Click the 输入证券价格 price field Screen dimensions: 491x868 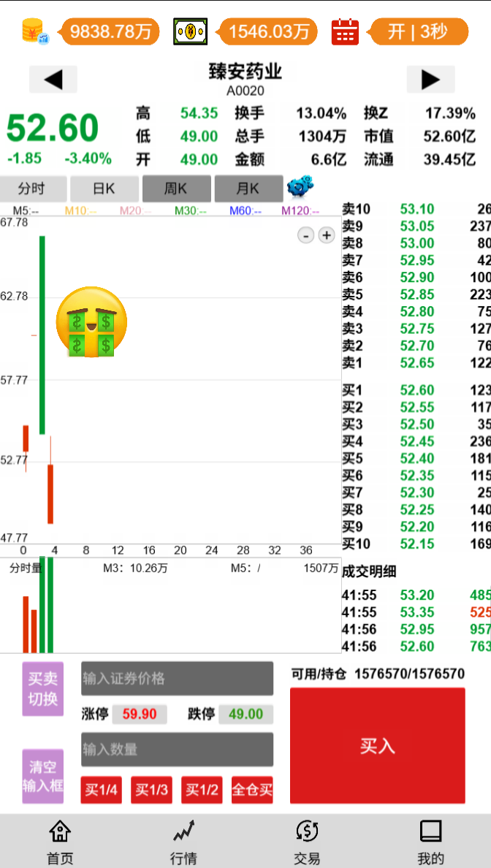(177, 678)
